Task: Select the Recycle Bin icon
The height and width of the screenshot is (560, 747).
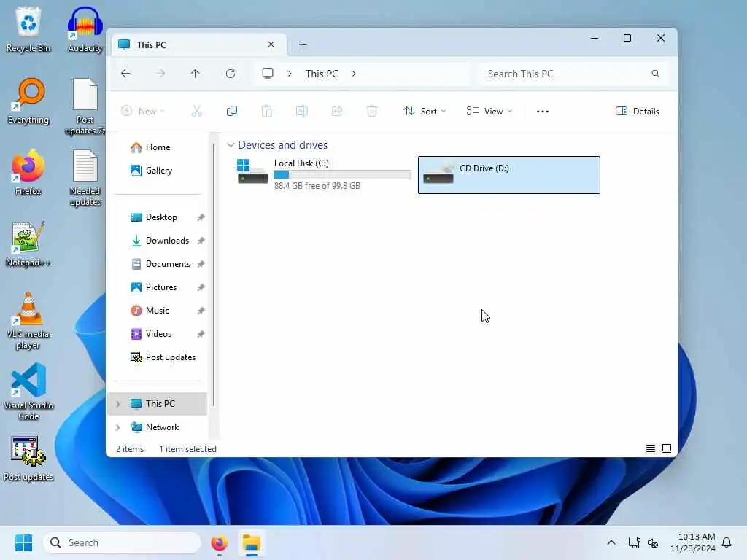Action: 28,29
